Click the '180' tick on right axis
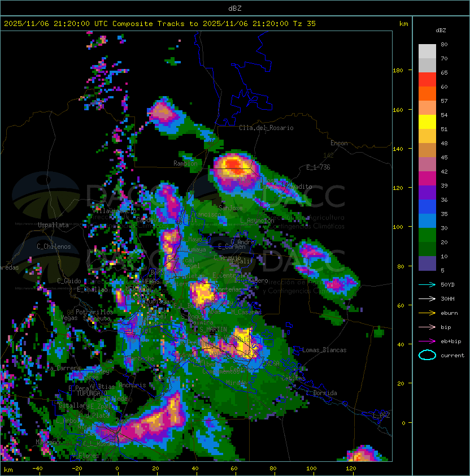 [398, 71]
